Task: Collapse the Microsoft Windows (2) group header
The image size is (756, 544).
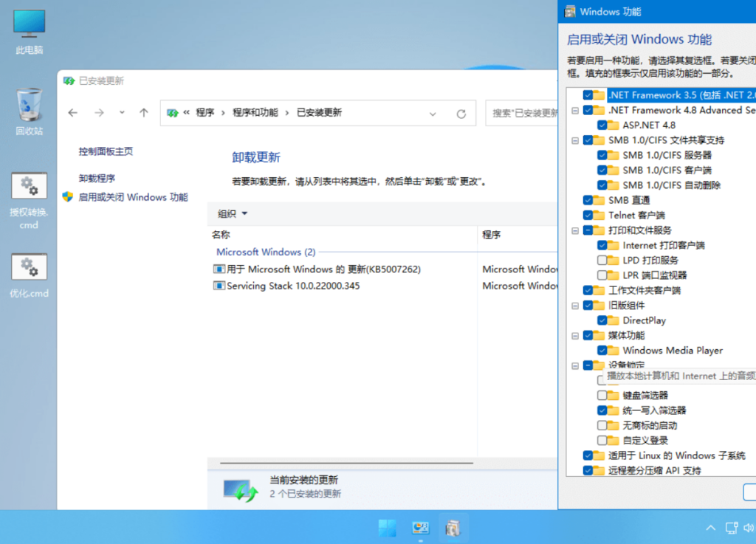Action: click(266, 252)
